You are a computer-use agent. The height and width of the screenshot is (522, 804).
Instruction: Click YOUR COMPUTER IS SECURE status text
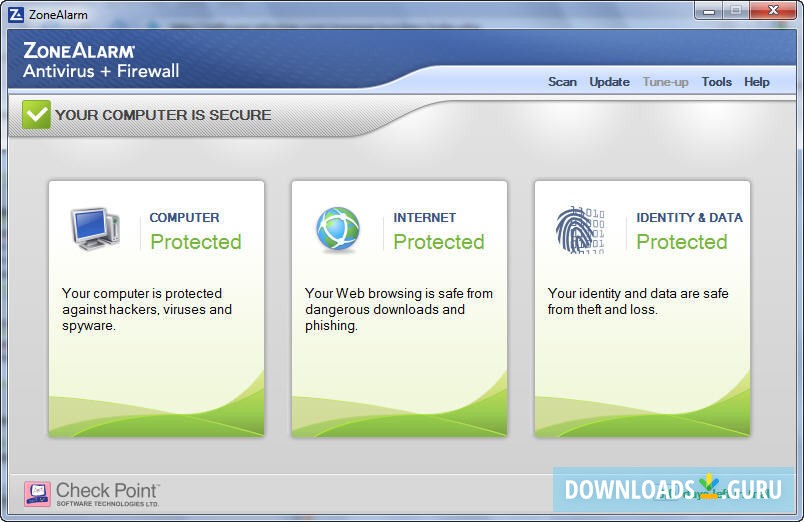click(163, 115)
